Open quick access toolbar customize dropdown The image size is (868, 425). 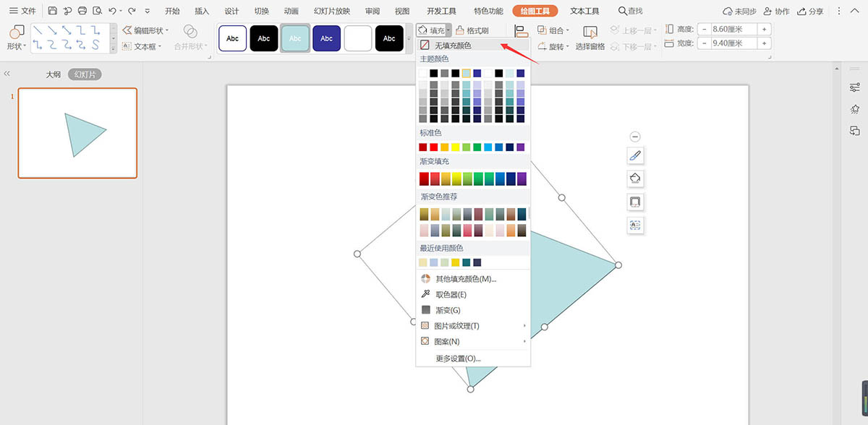point(148,11)
